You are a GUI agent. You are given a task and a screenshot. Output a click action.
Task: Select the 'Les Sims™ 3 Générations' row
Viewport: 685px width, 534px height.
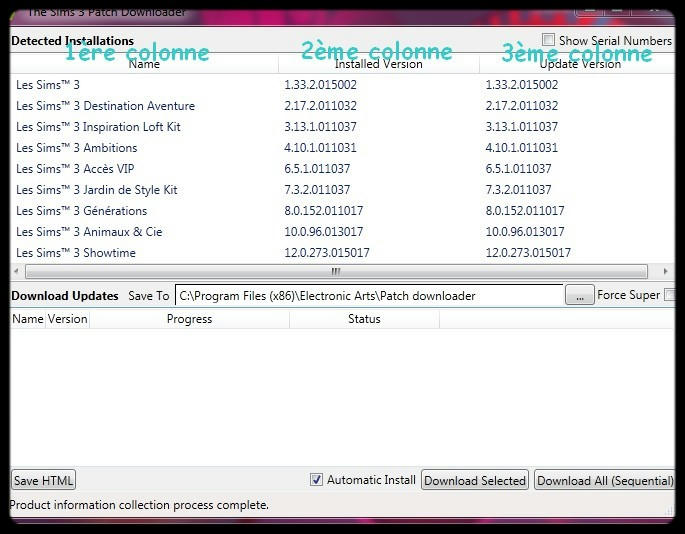[x=342, y=211]
